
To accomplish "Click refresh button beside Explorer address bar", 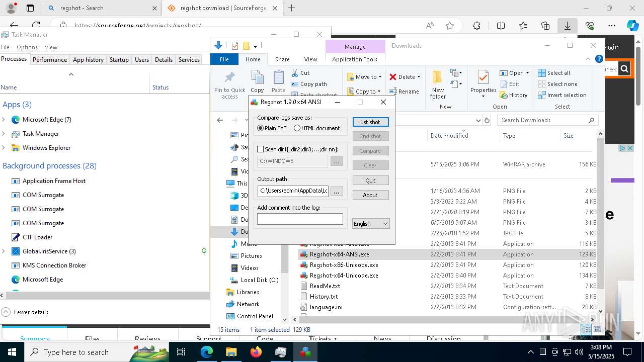I will [487, 120].
